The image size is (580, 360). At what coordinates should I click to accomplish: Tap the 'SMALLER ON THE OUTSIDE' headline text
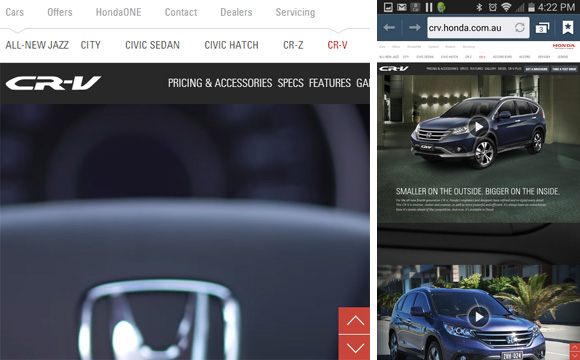point(478,192)
